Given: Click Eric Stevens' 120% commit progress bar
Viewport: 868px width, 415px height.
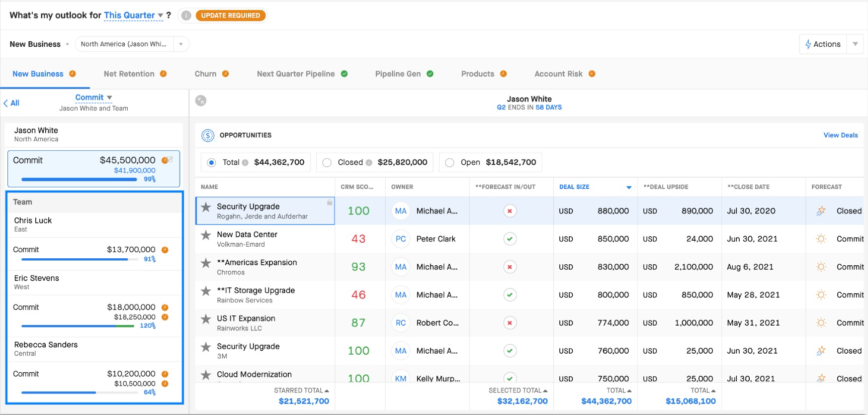Looking at the screenshot, I should (x=78, y=326).
